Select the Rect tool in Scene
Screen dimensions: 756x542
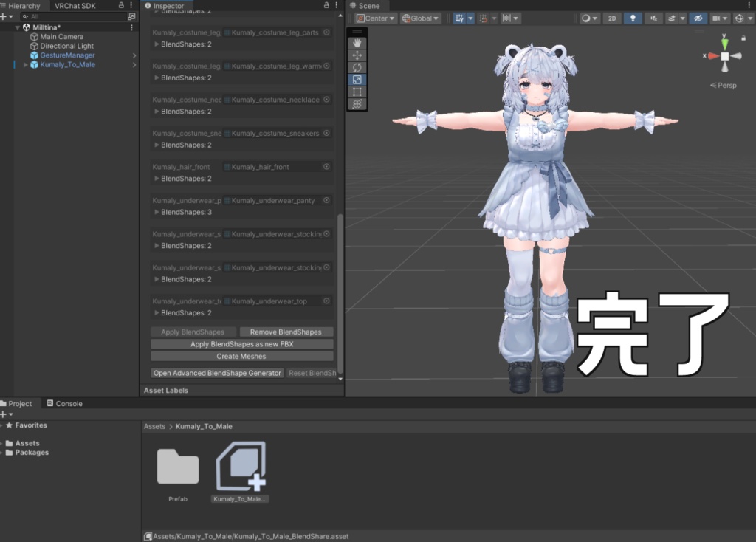pyautogui.click(x=357, y=92)
